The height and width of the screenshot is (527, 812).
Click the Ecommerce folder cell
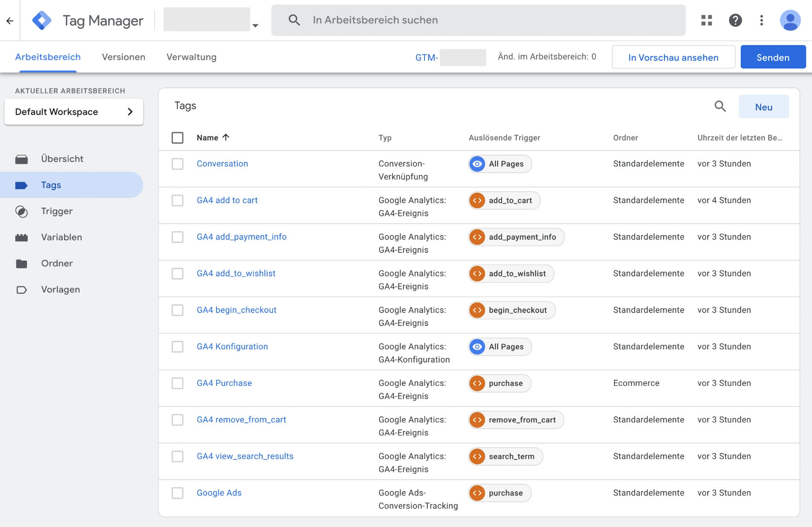pos(636,383)
